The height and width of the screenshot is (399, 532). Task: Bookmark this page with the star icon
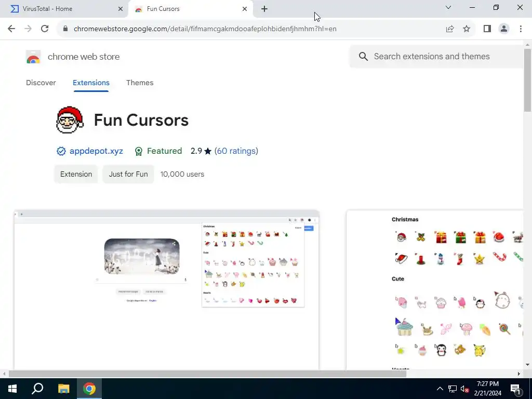click(467, 29)
